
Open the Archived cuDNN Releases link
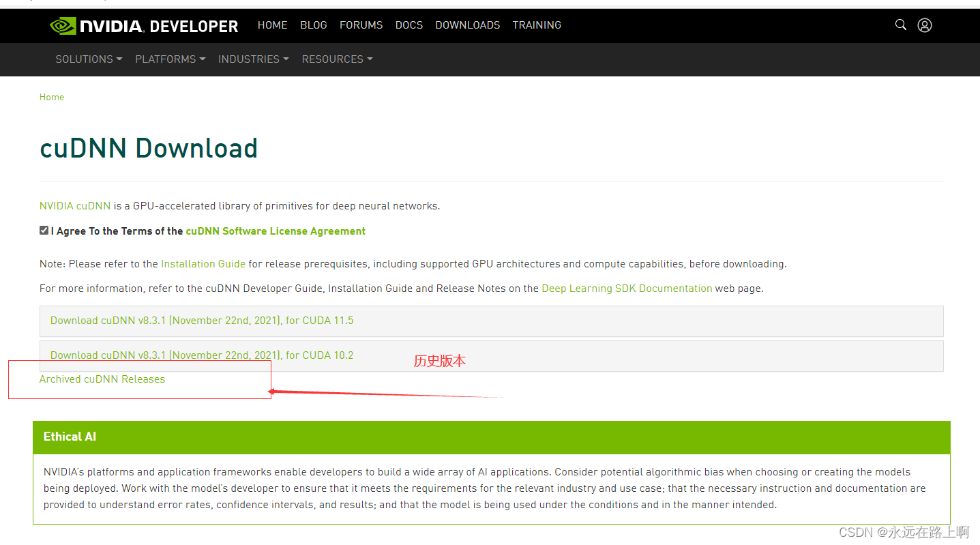[102, 379]
